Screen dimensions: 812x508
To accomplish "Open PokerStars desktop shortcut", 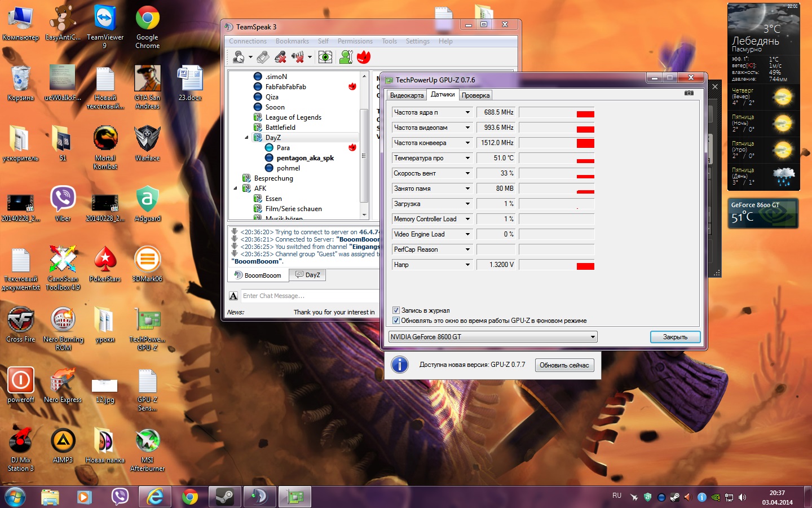I will coord(105,264).
